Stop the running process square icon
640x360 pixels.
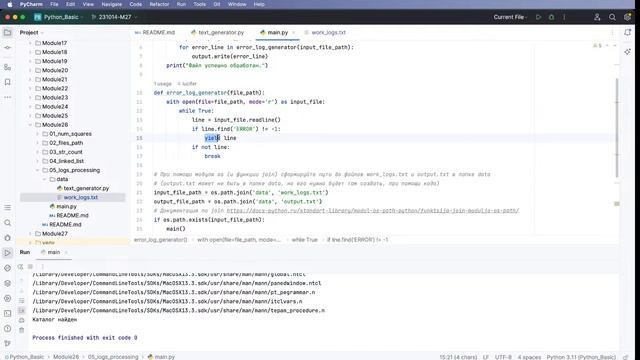30,267
